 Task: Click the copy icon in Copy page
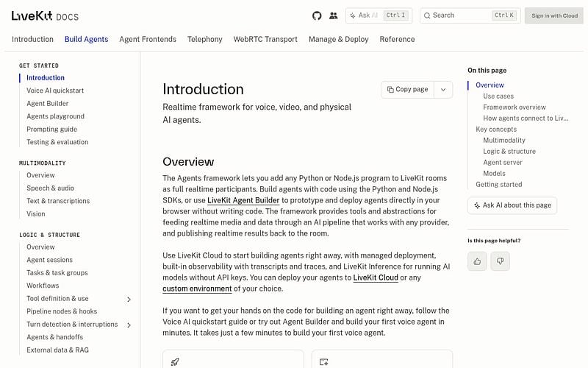tap(390, 89)
